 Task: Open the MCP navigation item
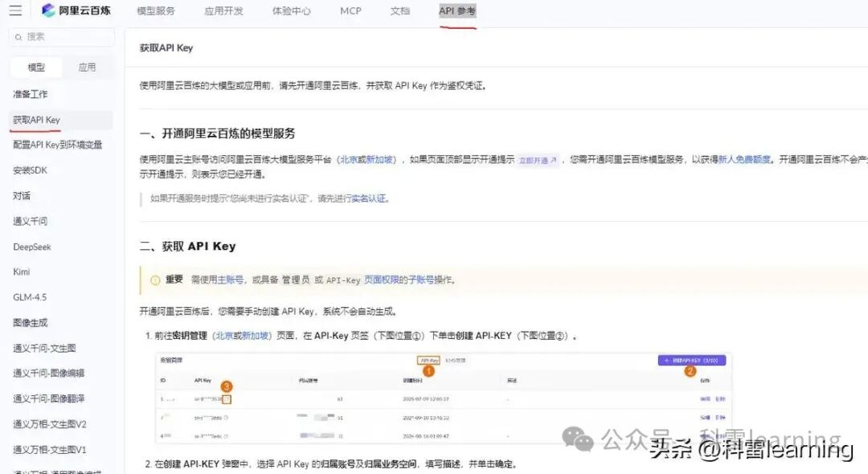(350, 11)
